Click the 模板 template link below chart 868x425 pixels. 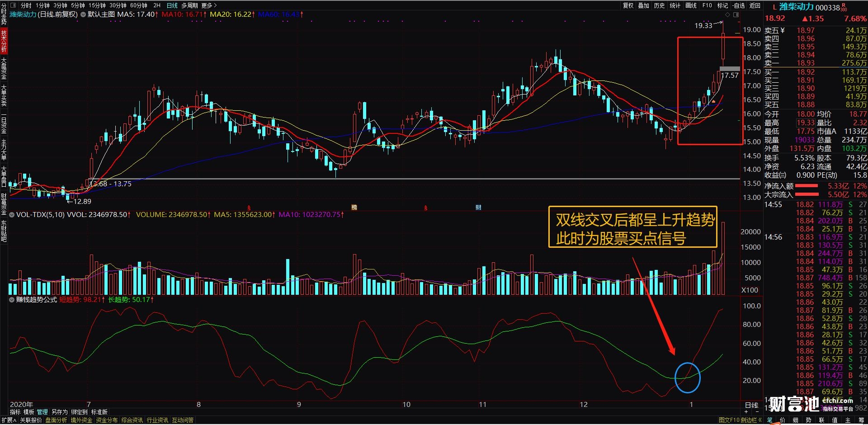tap(29, 412)
